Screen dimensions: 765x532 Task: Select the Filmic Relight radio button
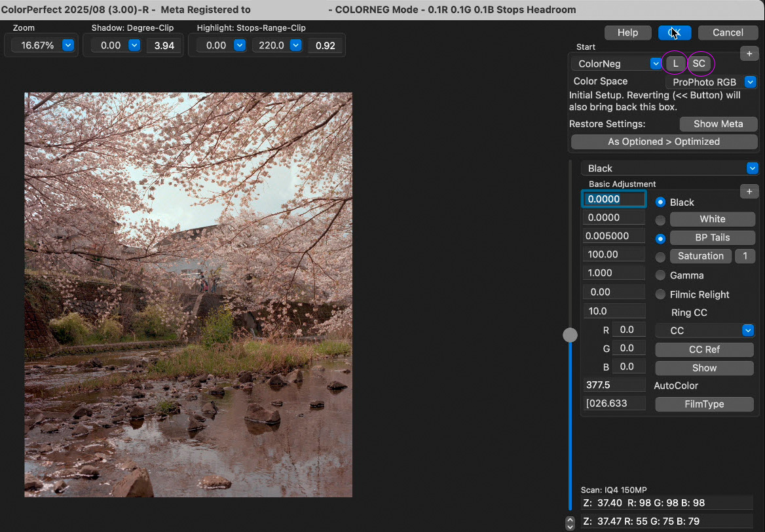(x=660, y=294)
